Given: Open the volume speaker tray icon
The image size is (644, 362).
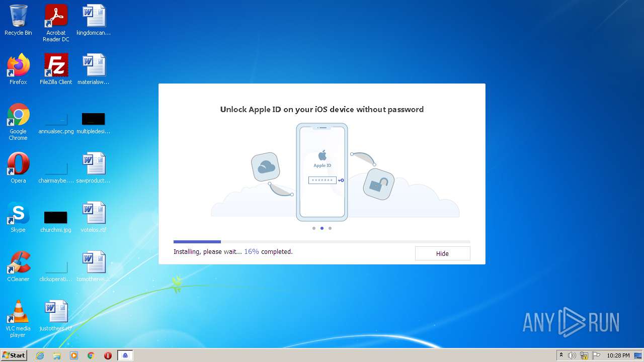Looking at the screenshot, I should (572, 355).
